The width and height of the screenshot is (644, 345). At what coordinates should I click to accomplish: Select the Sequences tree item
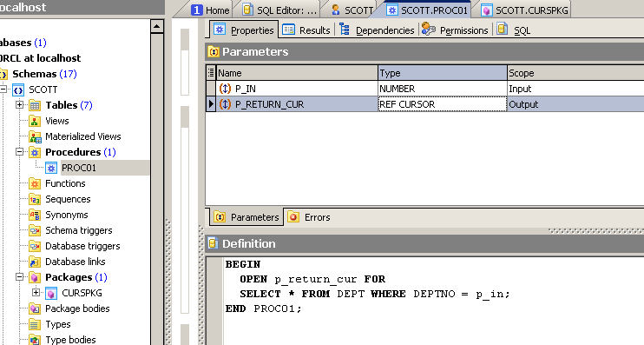coord(68,199)
